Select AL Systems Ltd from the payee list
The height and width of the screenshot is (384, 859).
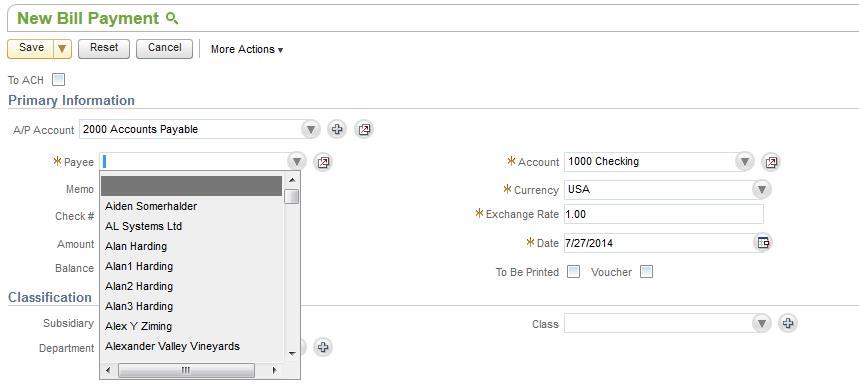click(192, 226)
